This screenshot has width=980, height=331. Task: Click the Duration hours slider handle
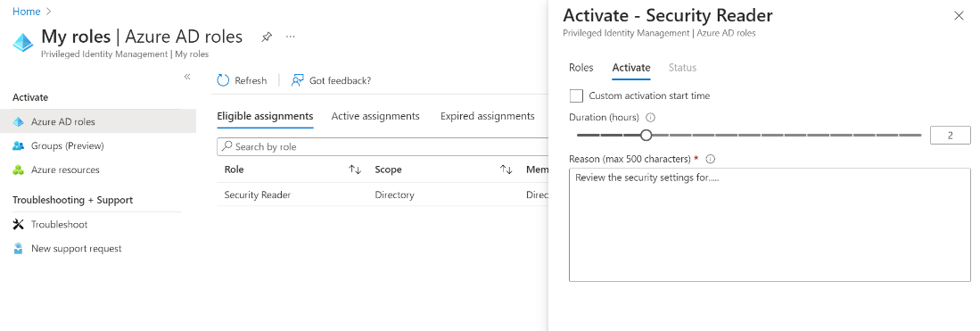tap(646, 135)
